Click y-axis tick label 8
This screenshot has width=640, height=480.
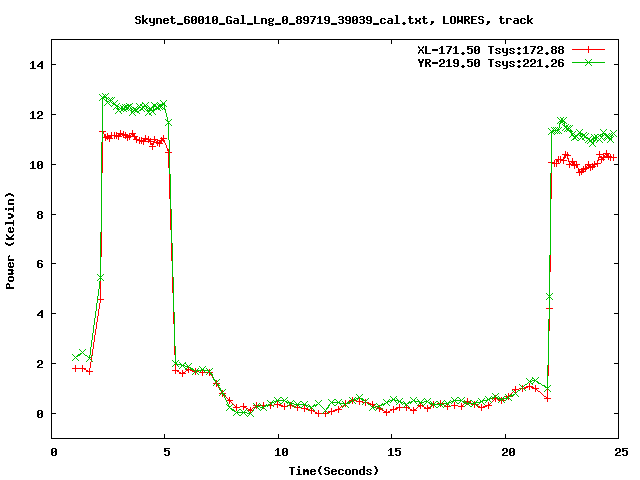(x=40, y=215)
